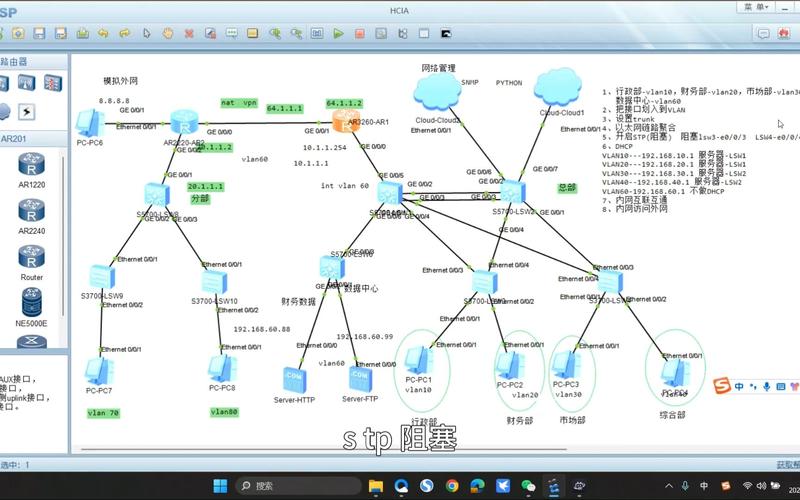This screenshot has height=500, width=800.
Task: Select the cloud device category icon
Action: point(4,112)
